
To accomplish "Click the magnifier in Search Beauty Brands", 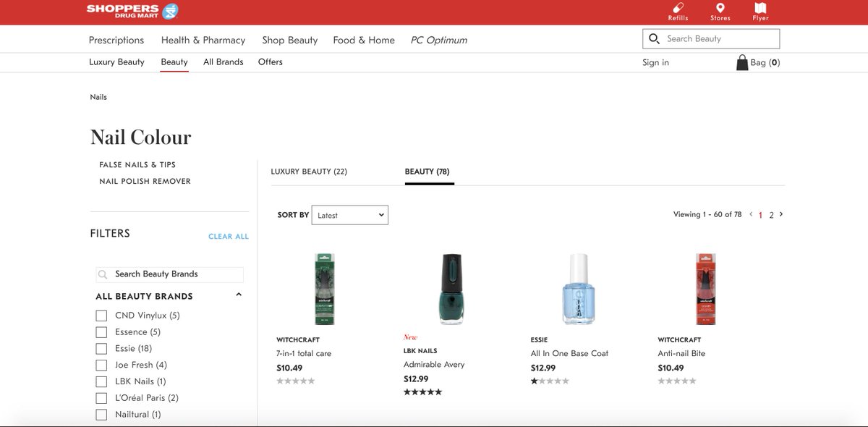I will 103,274.
